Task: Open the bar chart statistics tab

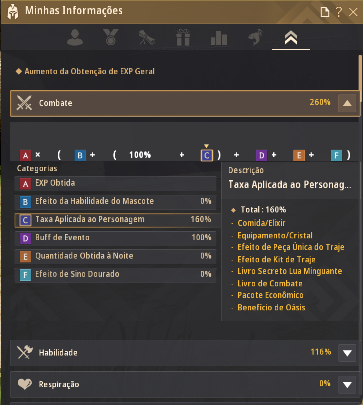Action: tap(219, 38)
